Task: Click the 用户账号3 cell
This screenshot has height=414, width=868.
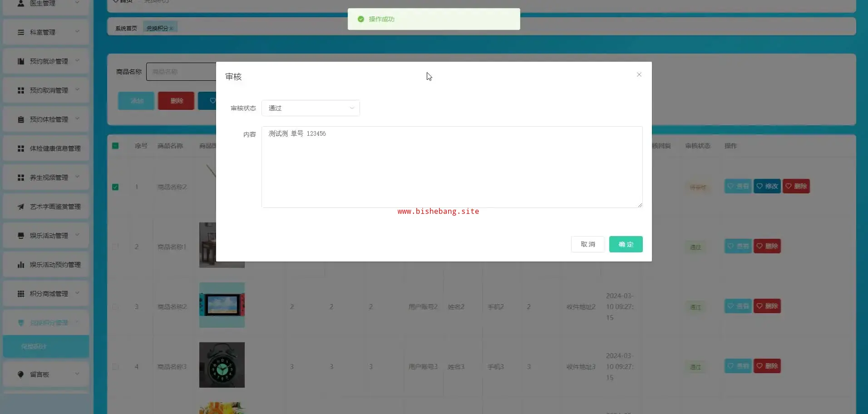Action: tap(423, 367)
